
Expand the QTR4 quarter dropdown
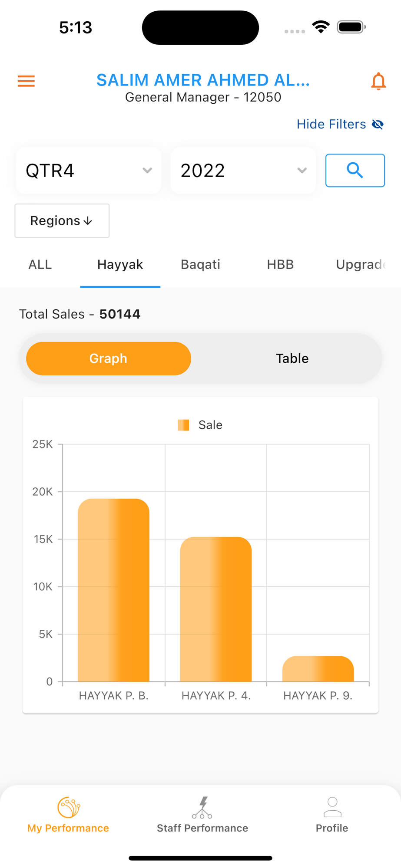point(89,171)
